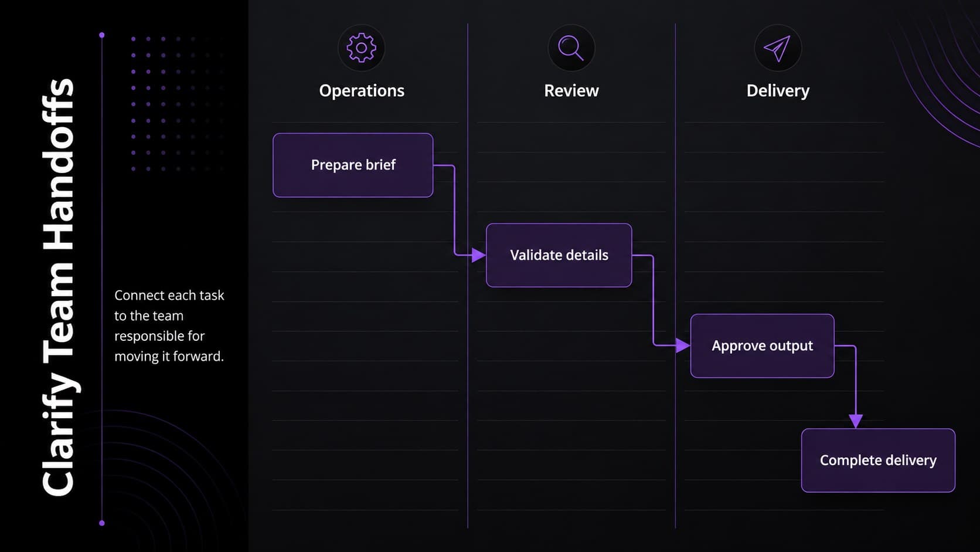The width and height of the screenshot is (980, 552).
Task: Select the Validate details box
Action: click(559, 255)
